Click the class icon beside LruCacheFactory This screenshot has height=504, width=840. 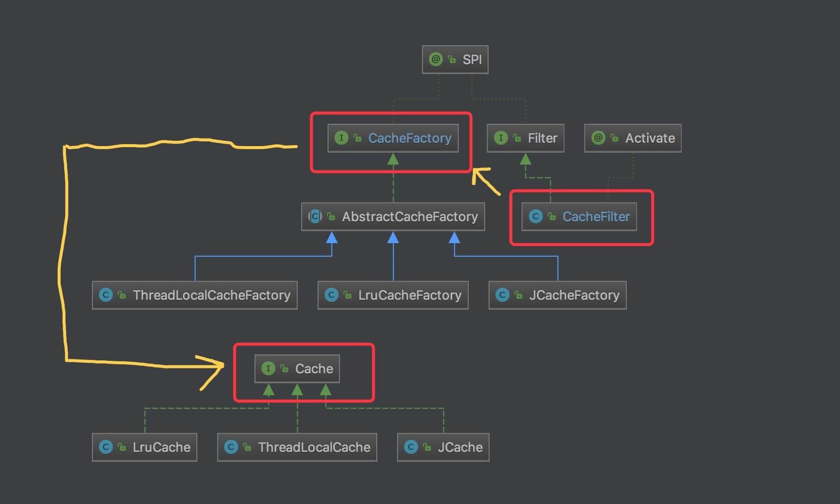coord(331,295)
